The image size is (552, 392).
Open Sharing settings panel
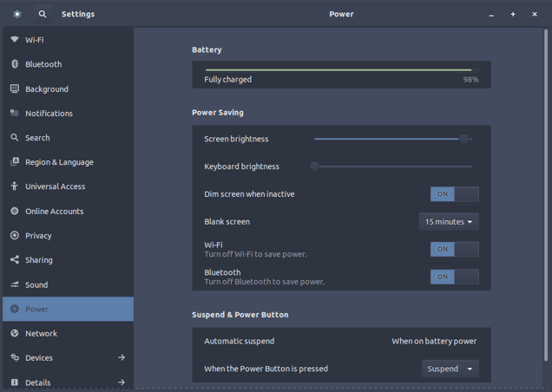(x=69, y=260)
